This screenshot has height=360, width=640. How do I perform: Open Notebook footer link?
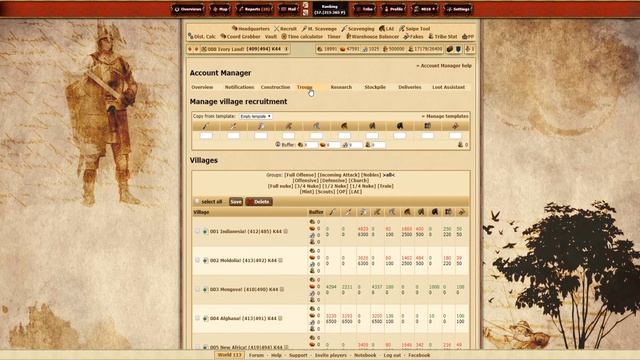[x=365, y=355]
